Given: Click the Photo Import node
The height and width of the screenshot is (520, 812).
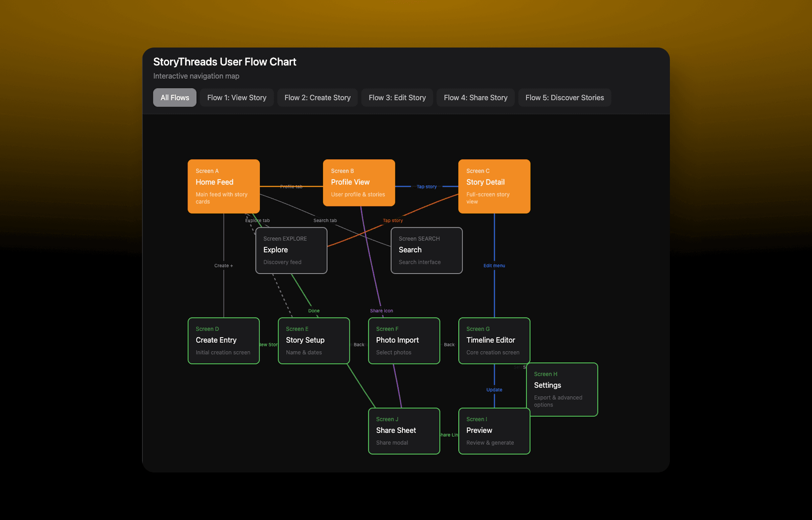Looking at the screenshot, I should coord(404,340).
